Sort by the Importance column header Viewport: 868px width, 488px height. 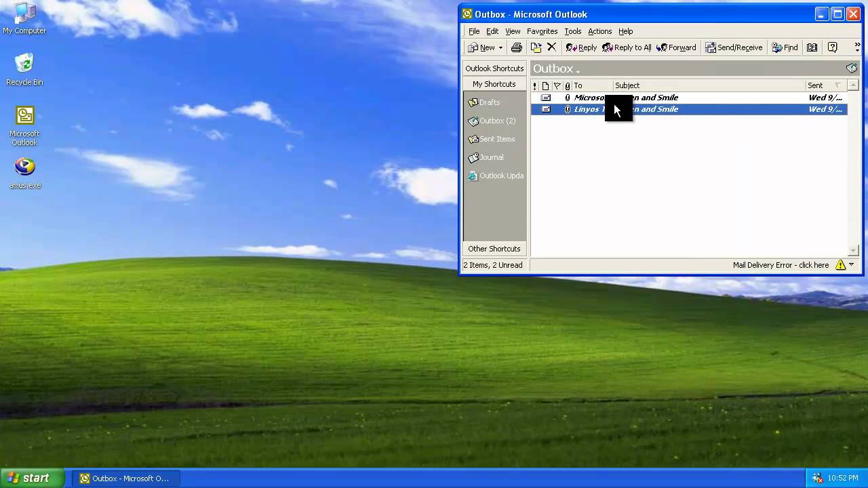pos(535,85)
